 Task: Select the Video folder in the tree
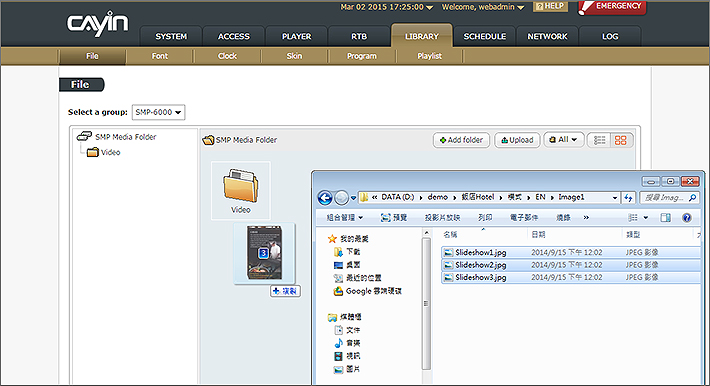[104, 152]
